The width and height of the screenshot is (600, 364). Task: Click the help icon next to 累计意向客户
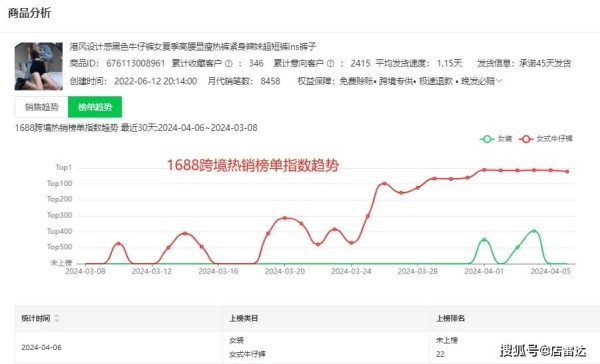330,64
